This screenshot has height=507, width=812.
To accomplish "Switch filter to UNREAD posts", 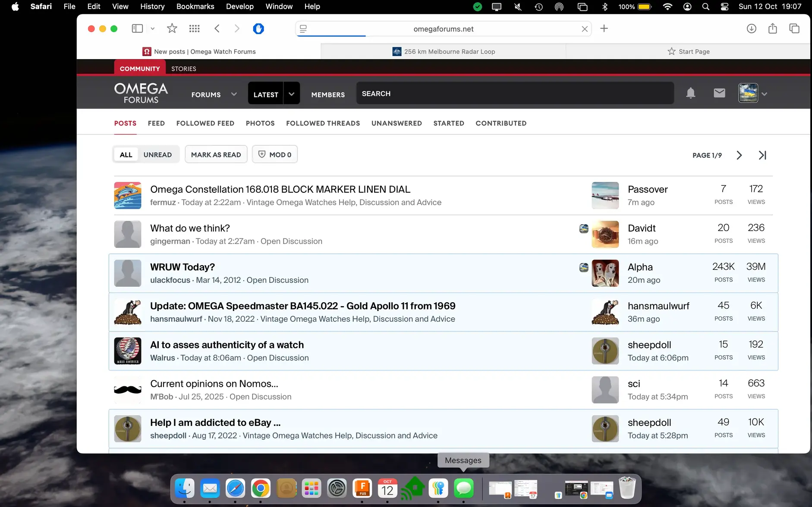I will tap(158, 154).
